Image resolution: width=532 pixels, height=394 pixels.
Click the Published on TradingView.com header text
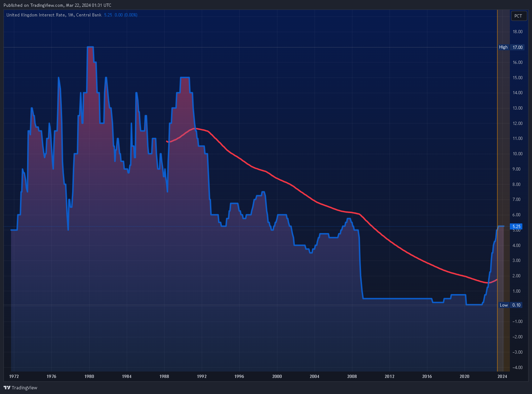tap(57, 5)
